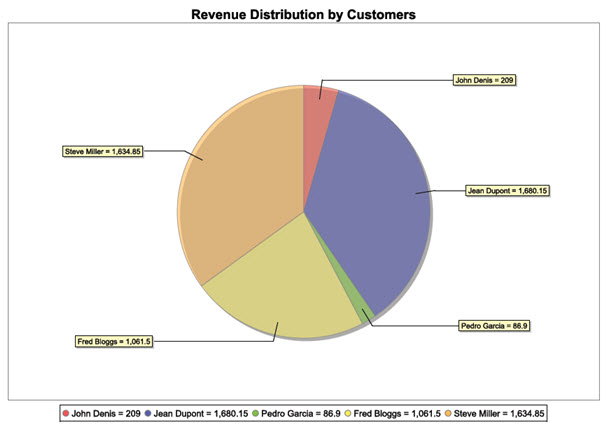This screenshot has height=429, width=606.
Task: Click the orange legend dot for Steve Miller
Action: point(448,414)
